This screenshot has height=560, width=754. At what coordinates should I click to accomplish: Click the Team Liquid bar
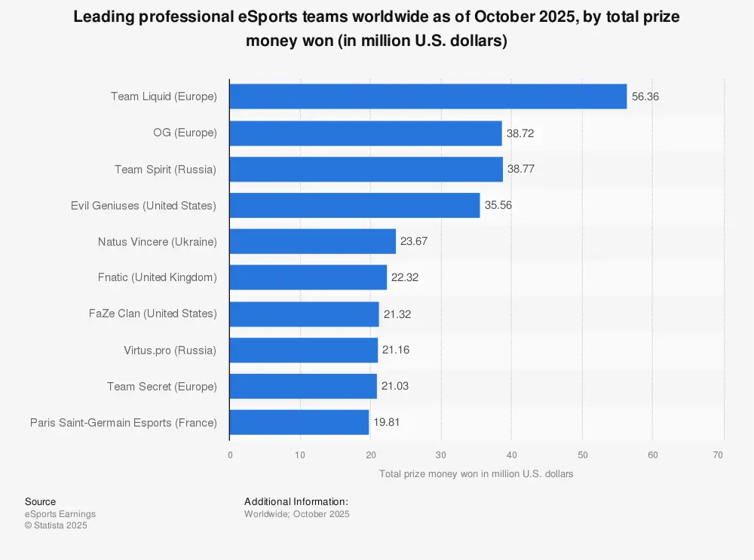coord(428,96)
